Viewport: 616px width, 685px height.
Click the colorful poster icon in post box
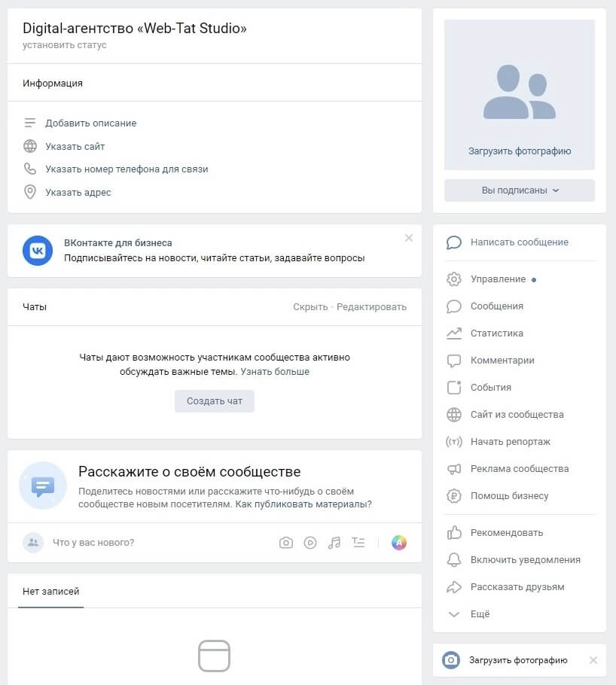(x=398, y=543)
